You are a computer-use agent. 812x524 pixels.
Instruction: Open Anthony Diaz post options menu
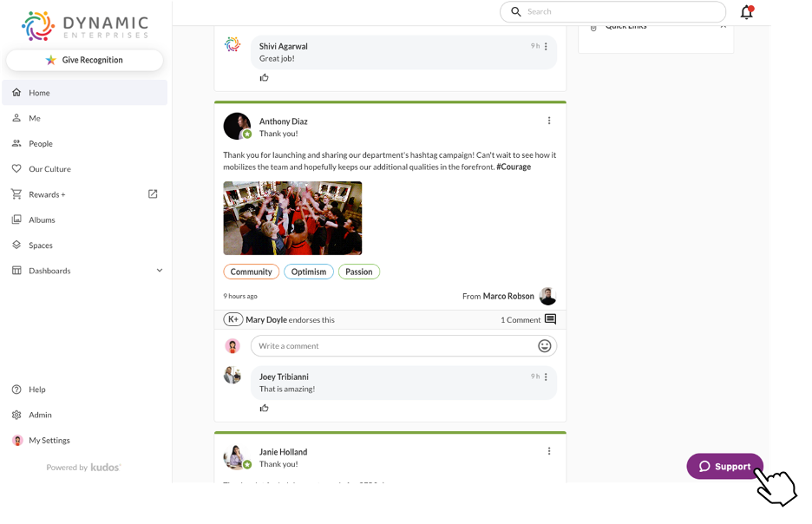point(549,121)
